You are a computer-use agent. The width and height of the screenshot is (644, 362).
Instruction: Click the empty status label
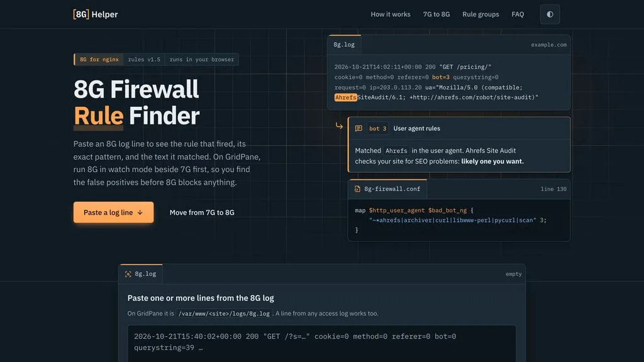[x=513, y=274]
